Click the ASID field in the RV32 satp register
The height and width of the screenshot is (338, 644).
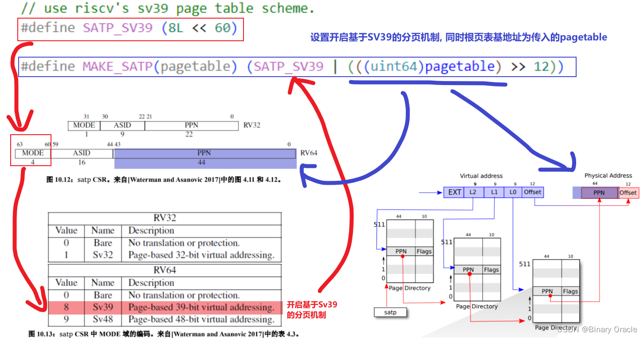click(122, 125)
